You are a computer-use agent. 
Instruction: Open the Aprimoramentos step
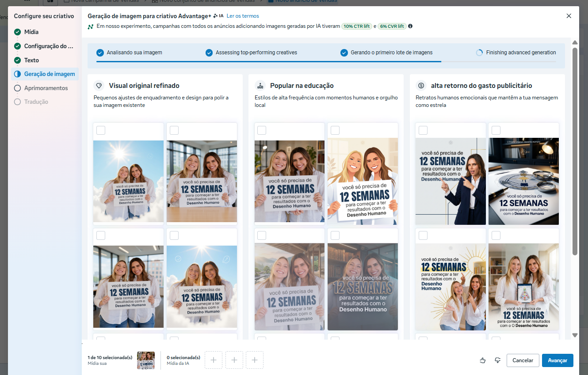click(x=45, y=88)
